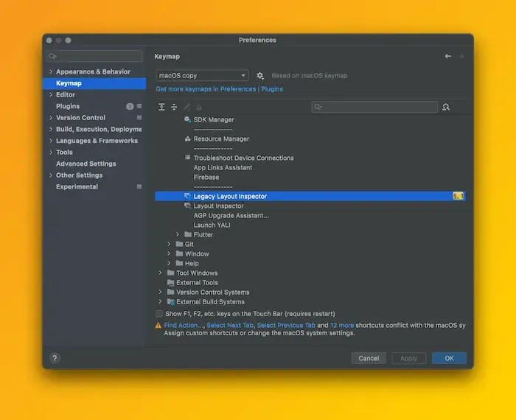Expand the Tool Windows tree node
The image size is (516, 420).
tap(161, 273)
